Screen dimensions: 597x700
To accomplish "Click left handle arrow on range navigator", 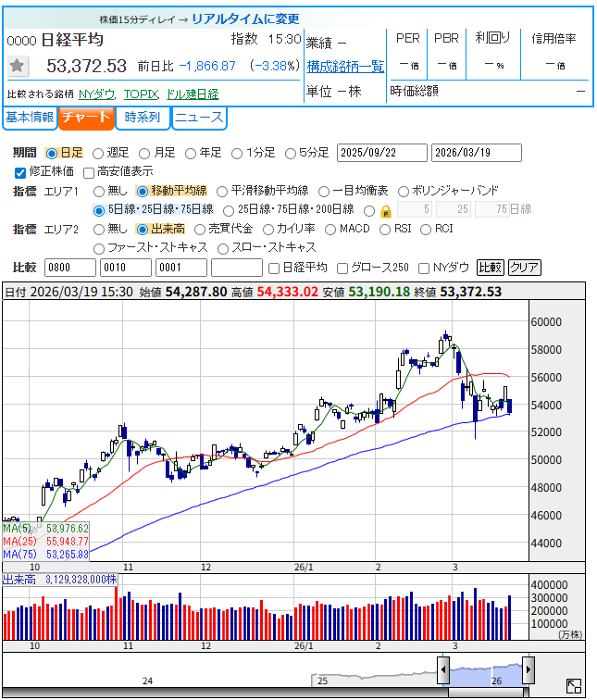I will tap(443, 669).
